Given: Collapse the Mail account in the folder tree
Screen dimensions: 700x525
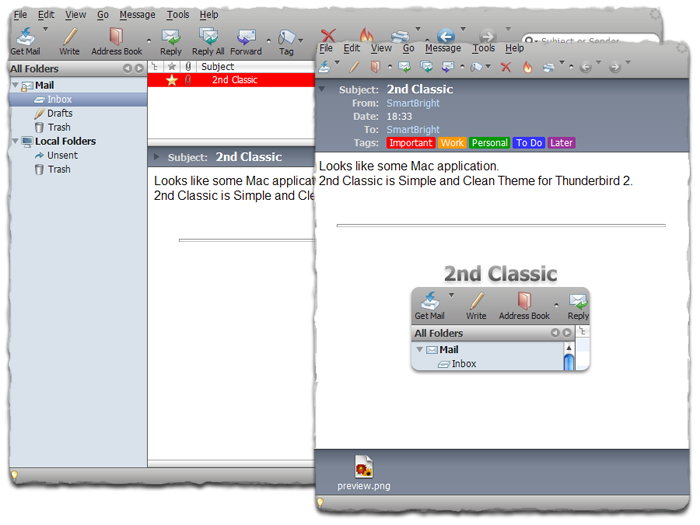Looking at the screenshot, I should coord(16,85).
